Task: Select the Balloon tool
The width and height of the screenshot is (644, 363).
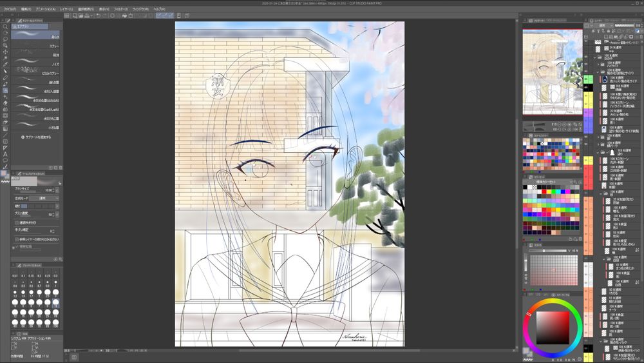Action: coord(5,161)
